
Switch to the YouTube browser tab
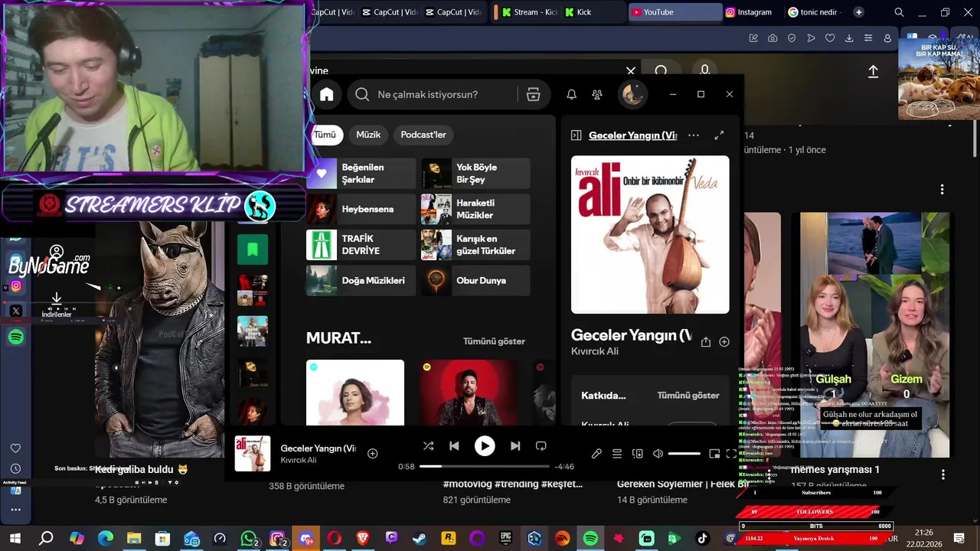[674, 12]
